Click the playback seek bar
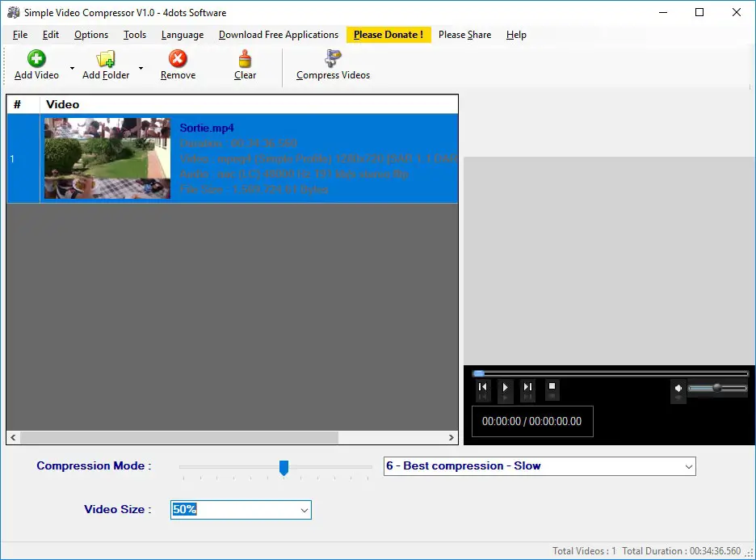756x560 pixels. click(611, 373)
